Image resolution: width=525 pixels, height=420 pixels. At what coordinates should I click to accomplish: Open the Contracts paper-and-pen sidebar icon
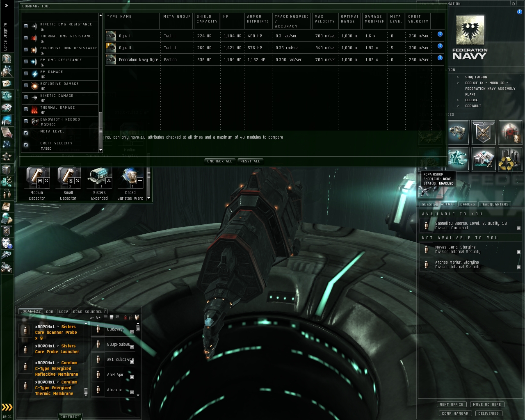(7, 132)
